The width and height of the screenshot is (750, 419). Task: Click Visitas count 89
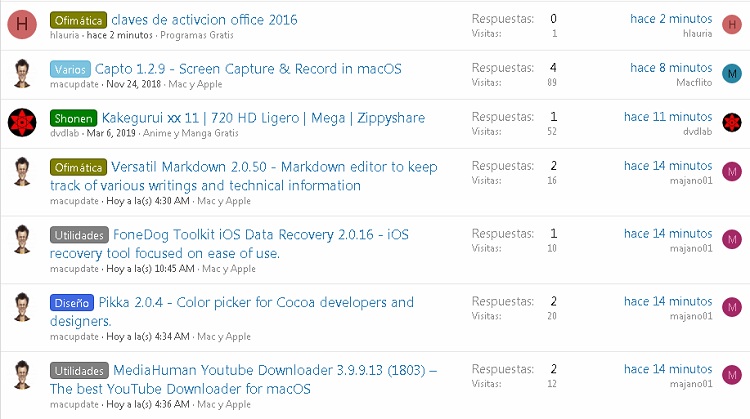pos(552,82)
